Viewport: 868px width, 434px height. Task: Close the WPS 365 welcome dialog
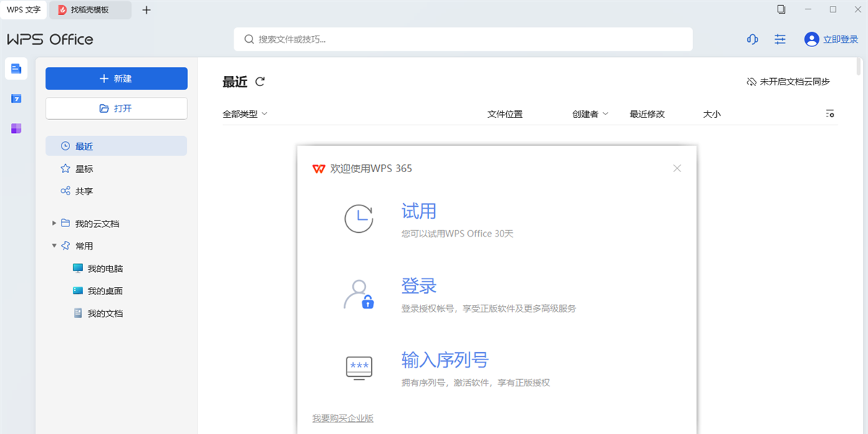pyautogui.click(x=677, y=169)
